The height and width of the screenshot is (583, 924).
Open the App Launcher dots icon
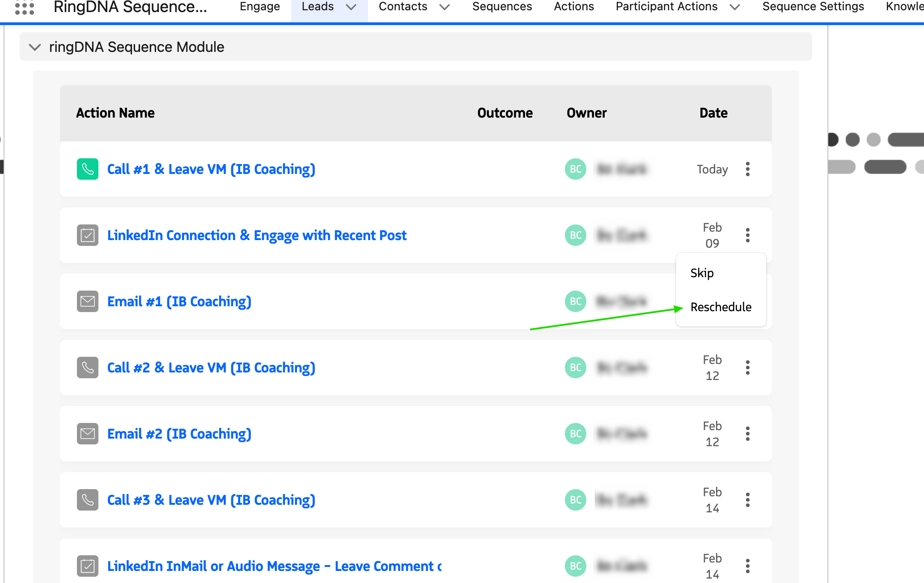25,7
